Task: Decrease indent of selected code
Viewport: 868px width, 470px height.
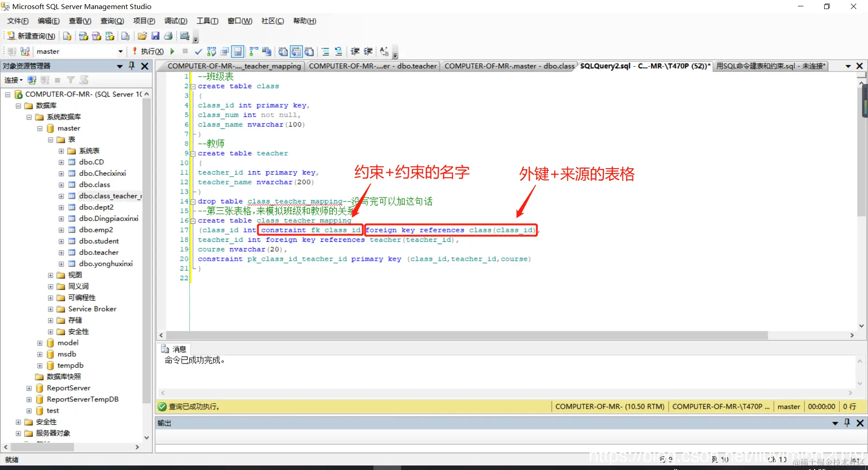Action: [x=355, y=52]
